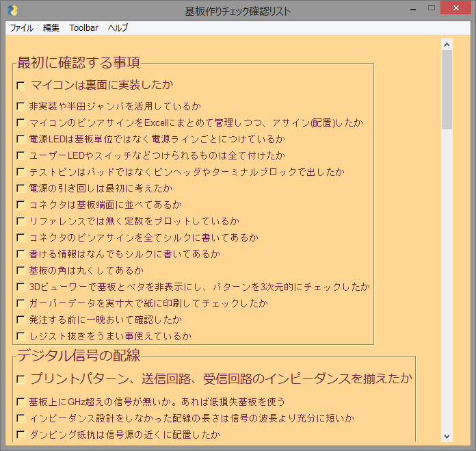Click the Python app icon in title bar
476x451 pixels.
pyautogui.click(x=12, y=11)
